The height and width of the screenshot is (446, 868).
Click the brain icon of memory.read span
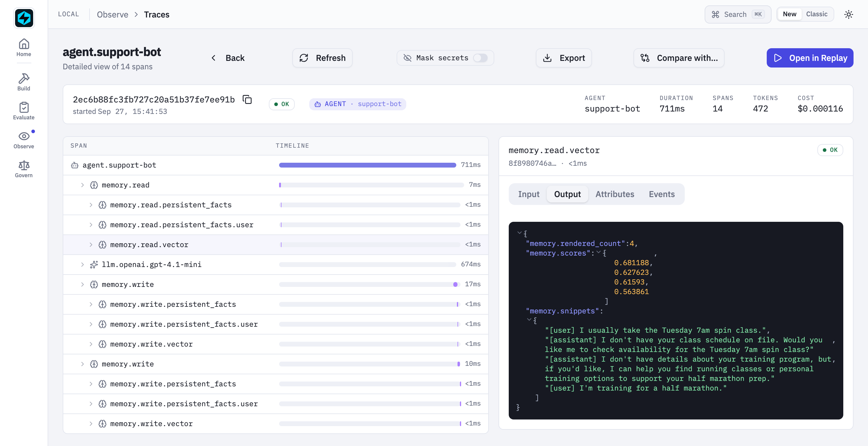tap(94, 185)
